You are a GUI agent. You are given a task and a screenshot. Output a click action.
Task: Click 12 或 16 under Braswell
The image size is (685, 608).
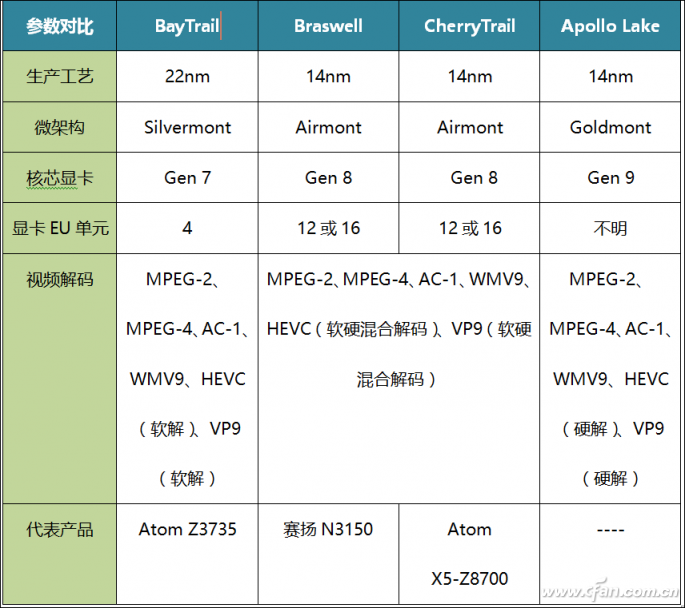(328, 228)
